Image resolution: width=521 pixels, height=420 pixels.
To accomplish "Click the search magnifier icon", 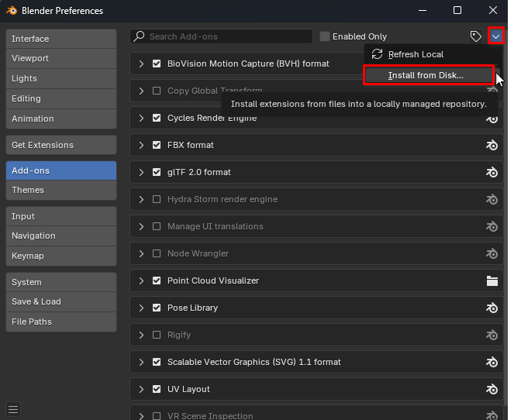I will pos(139,36).
